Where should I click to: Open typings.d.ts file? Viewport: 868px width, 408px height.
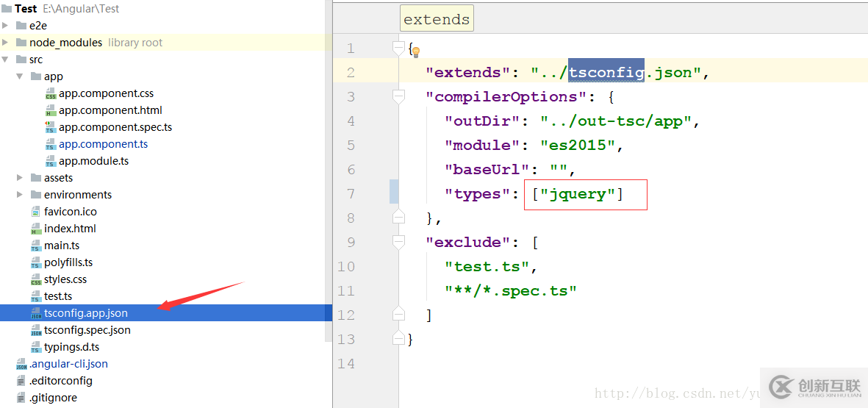[x=71, y=347]
